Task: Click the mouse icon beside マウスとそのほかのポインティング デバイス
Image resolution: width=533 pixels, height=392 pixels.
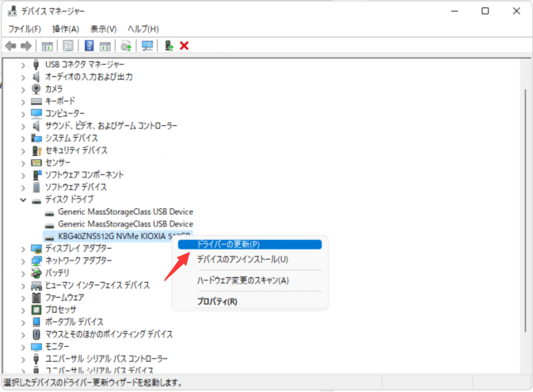Action: (x=36, y=334)
